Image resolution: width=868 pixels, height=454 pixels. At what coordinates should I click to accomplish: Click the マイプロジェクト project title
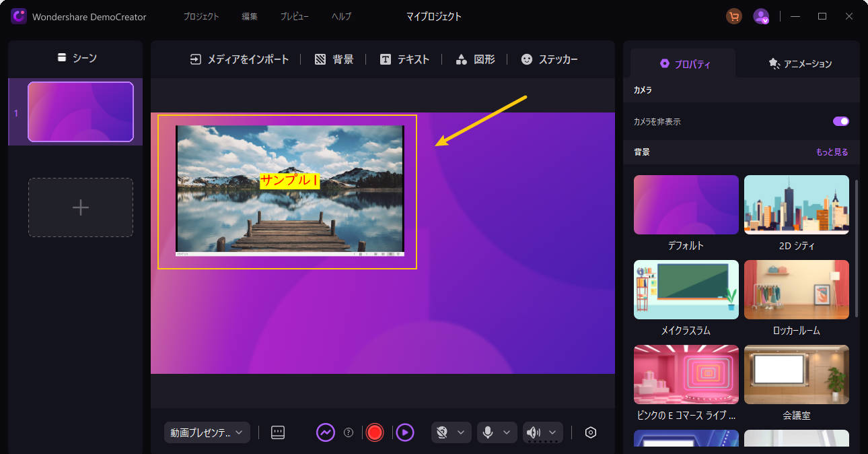tap(434, 16)
